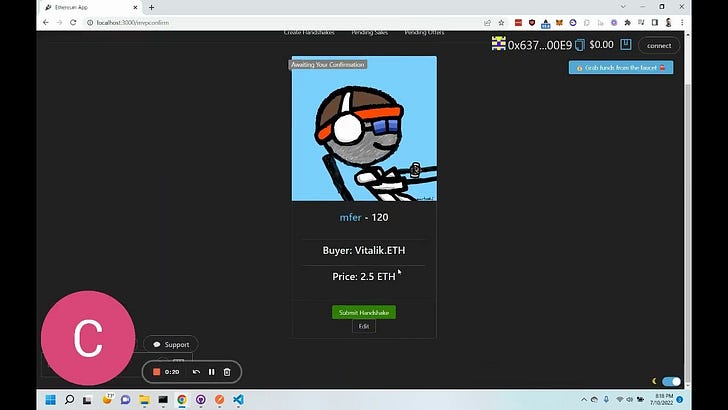
Task: Open the Chrome extensions puzzle icon
Action: (x=628, y=22)
